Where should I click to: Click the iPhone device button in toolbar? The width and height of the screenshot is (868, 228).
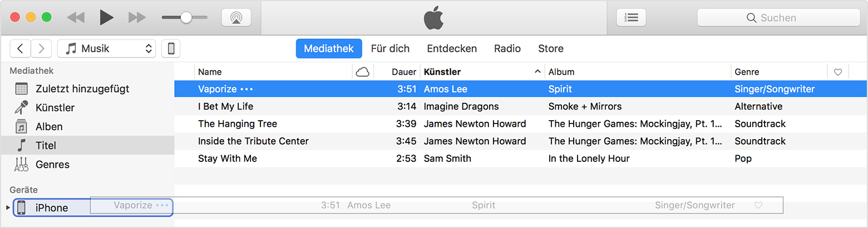pyautogui.click(x=171, y=48)
